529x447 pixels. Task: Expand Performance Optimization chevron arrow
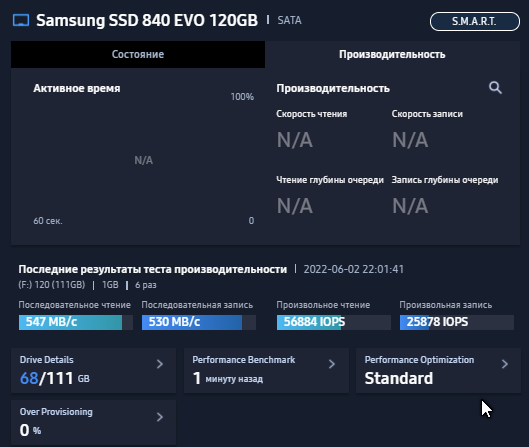pos(505,364)
